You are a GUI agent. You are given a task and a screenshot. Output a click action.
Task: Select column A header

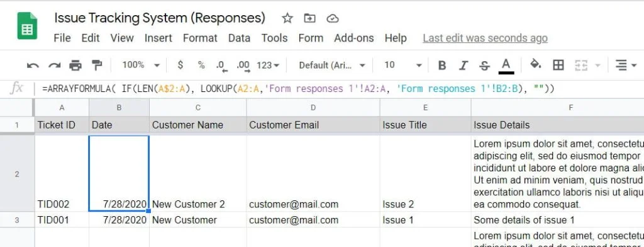coord(62,108)
